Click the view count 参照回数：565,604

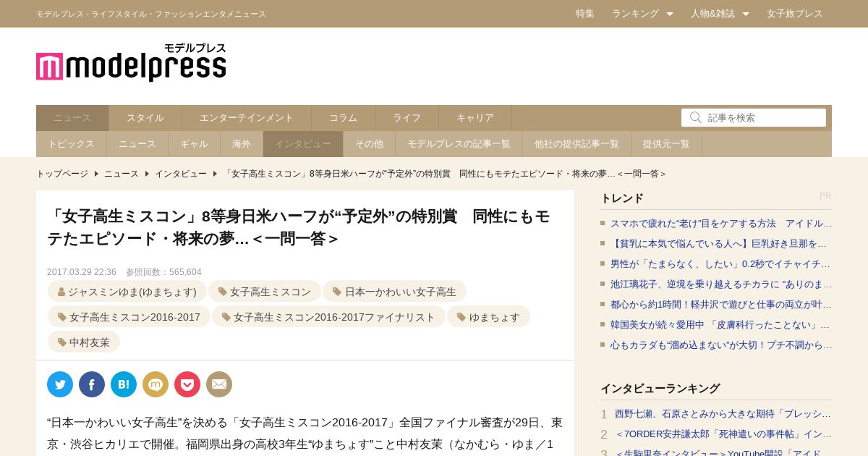pos(163,272)
